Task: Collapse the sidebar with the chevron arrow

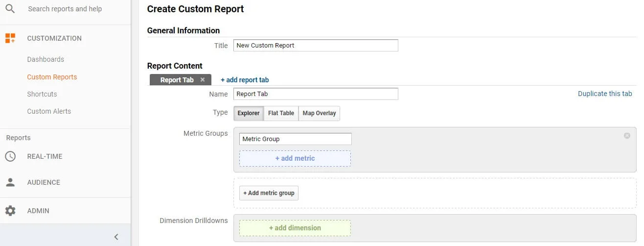Action: [x=116, y=237]
